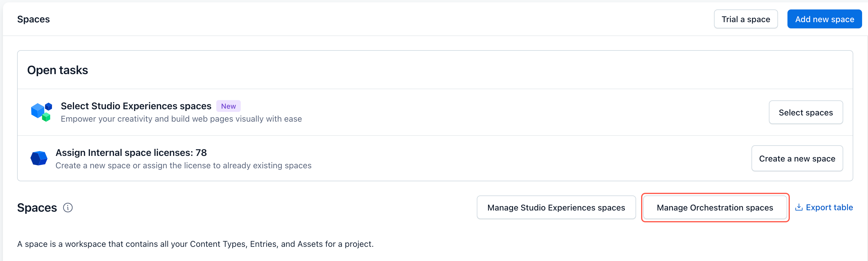This screenshot has width=868, height=261.
Task: Click the Select spaces button
Action: tap(805, 112)
